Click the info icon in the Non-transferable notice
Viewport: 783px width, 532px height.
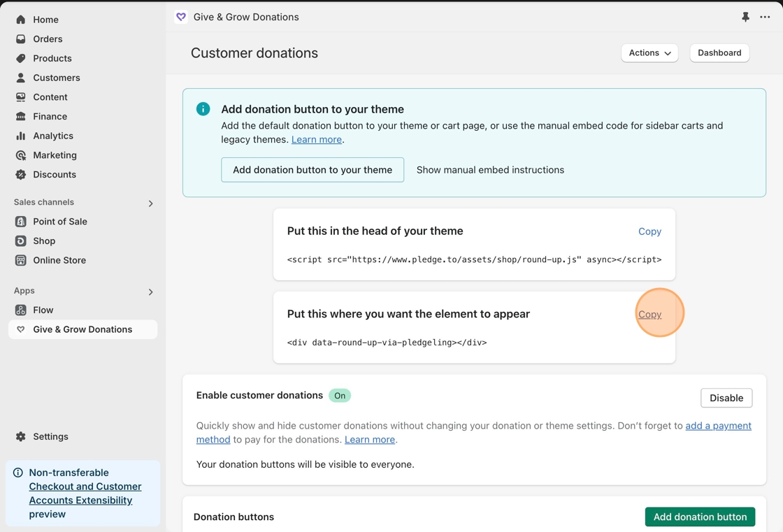18,473
